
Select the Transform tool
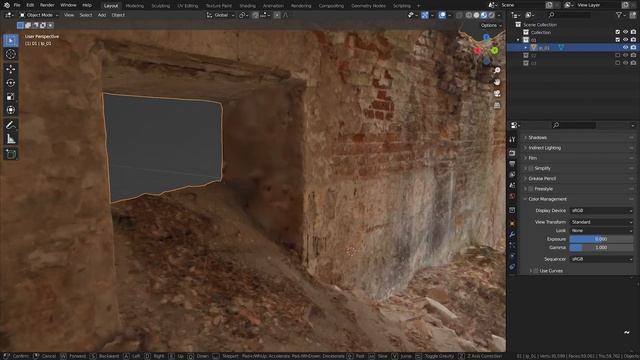[x=11, y=110]
